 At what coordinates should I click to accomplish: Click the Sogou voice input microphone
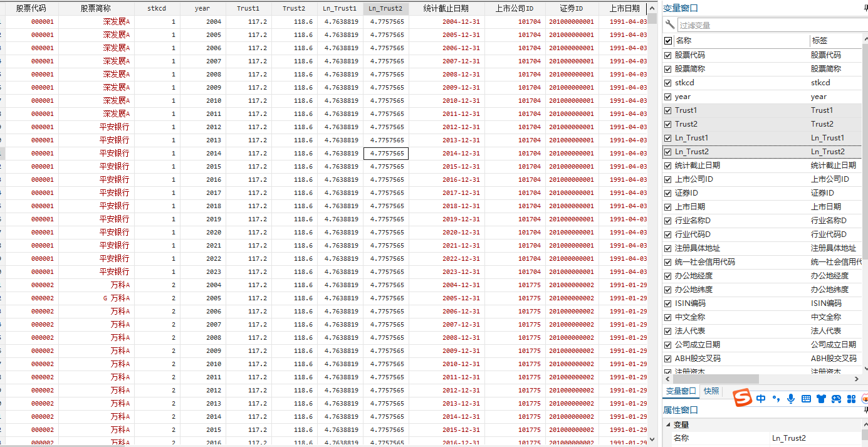(x=791, y=398)
